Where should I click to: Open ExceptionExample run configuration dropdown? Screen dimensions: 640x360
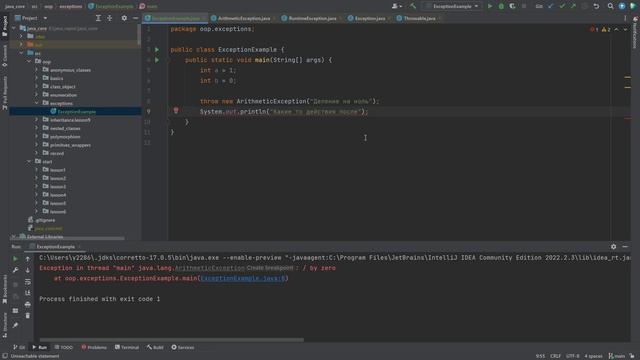coord(452,6)
